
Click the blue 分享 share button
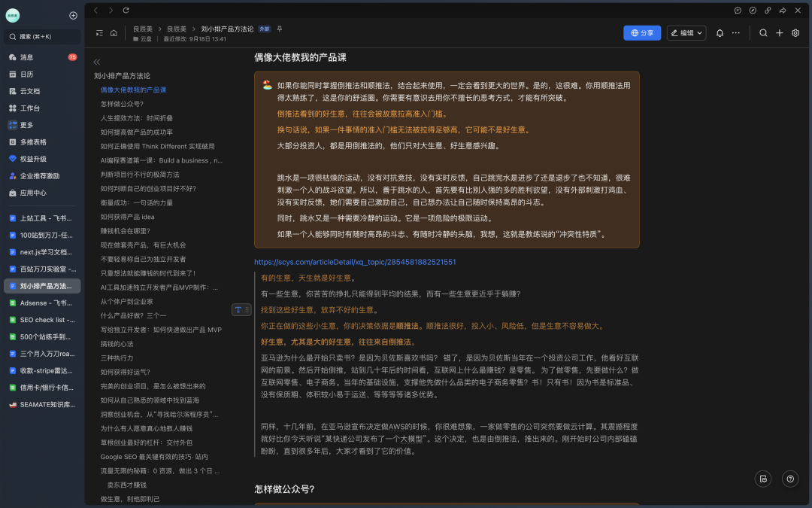click(x=642, y=32)
